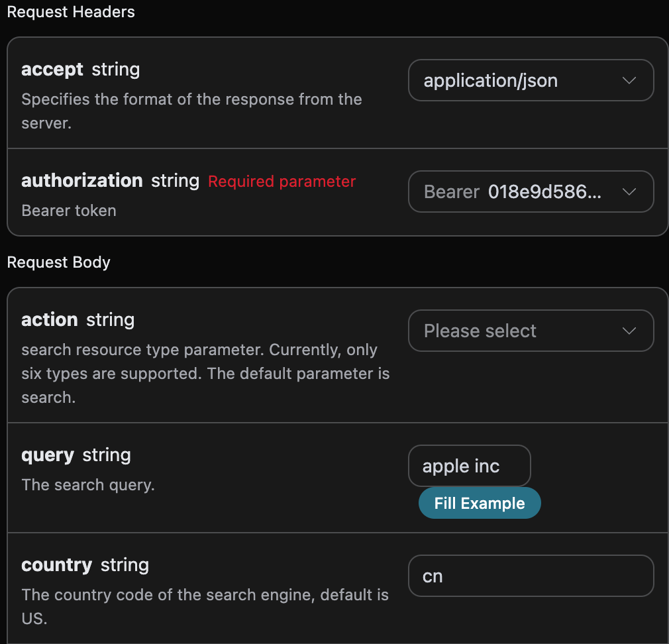This screenshot has width=669, height=644.
Task: Click the 'action' parameter name
Action: [x=50, y=319]
